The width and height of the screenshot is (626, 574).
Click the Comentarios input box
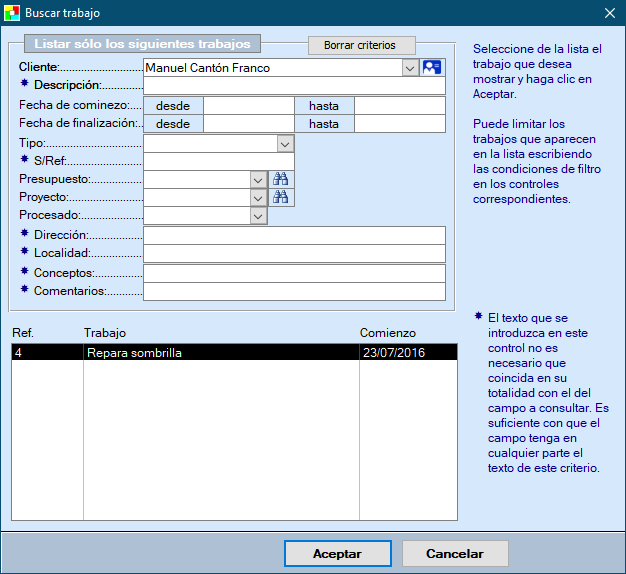pos(294,292)
